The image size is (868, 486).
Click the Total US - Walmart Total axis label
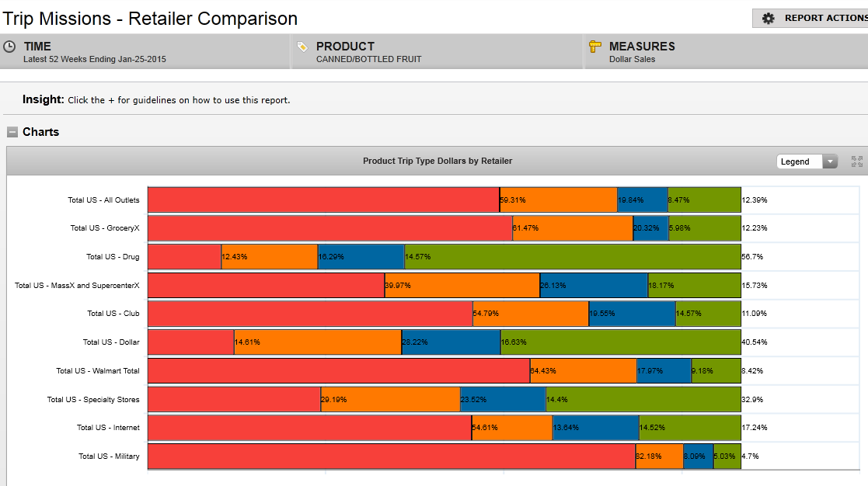point(98,371)
